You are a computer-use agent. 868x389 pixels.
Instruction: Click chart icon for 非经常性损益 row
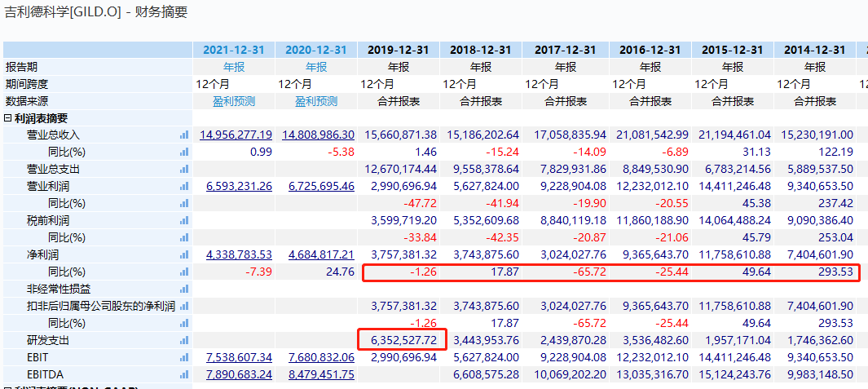pos(183,289)
